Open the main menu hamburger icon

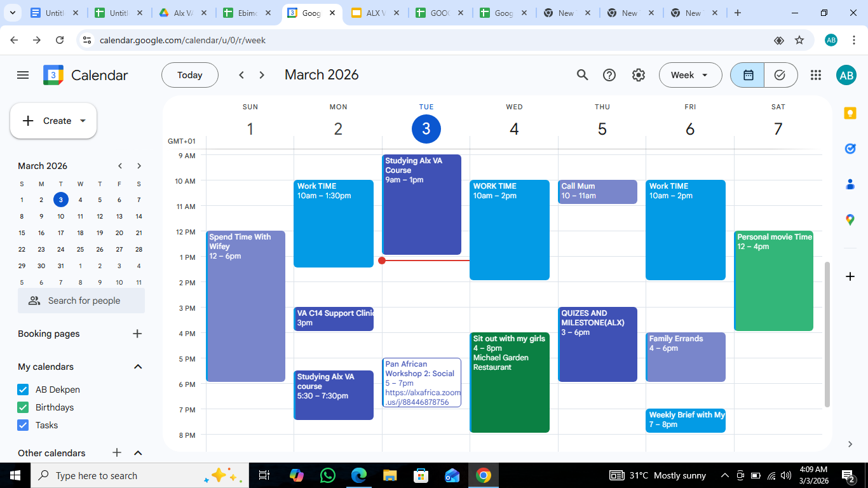click(x=23, y=75)
